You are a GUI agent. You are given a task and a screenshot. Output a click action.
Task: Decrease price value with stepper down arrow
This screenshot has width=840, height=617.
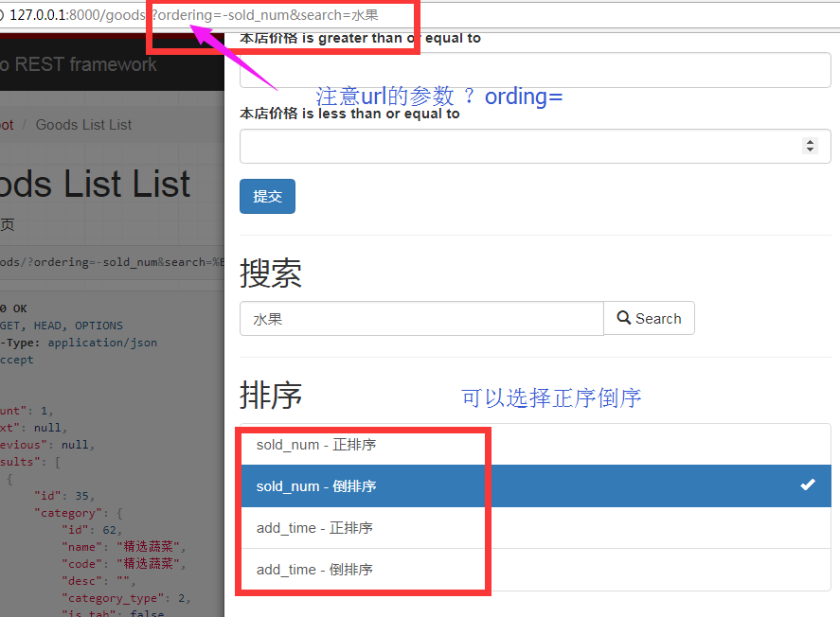point(809,150)
